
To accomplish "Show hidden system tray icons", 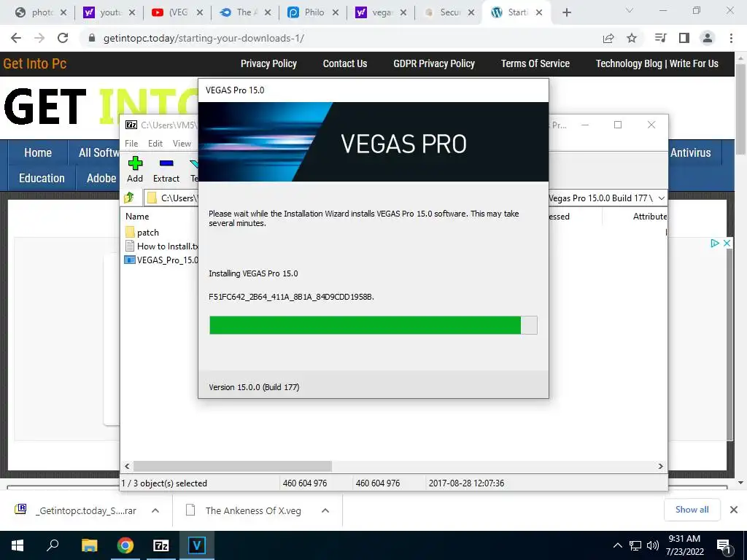I will [617, 545].
